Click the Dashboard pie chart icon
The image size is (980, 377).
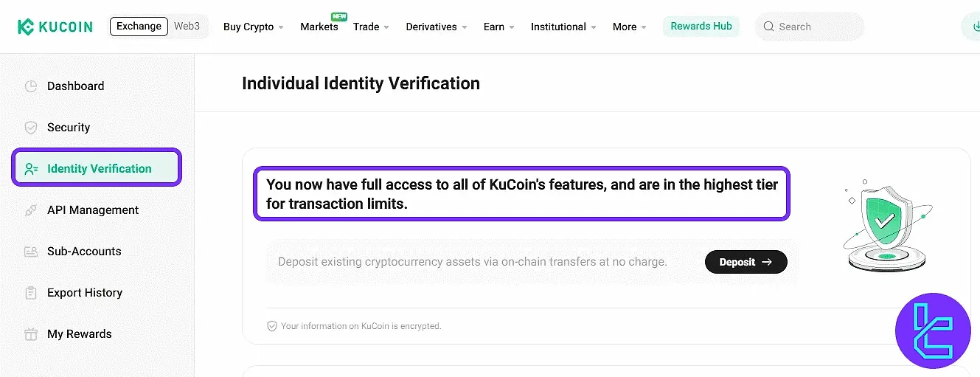point(31,86)
